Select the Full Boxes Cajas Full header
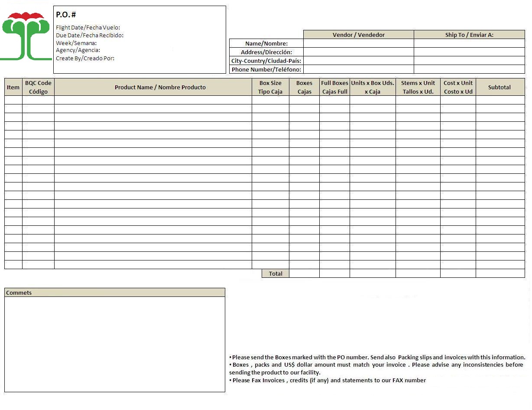 click(334, 87)
